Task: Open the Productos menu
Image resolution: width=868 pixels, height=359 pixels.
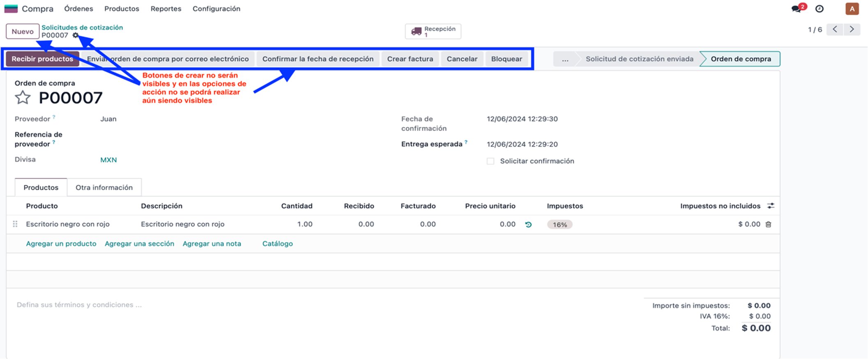Action: coord(122,9)
